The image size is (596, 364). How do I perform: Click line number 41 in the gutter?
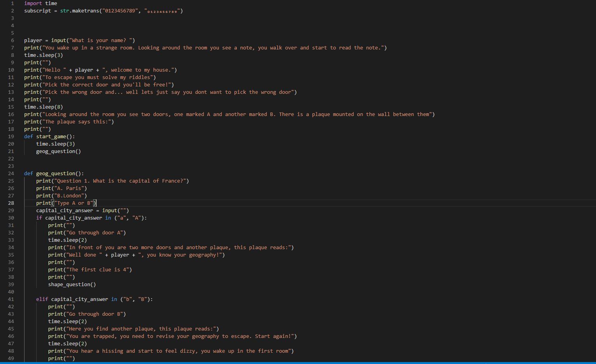[11, 299]
